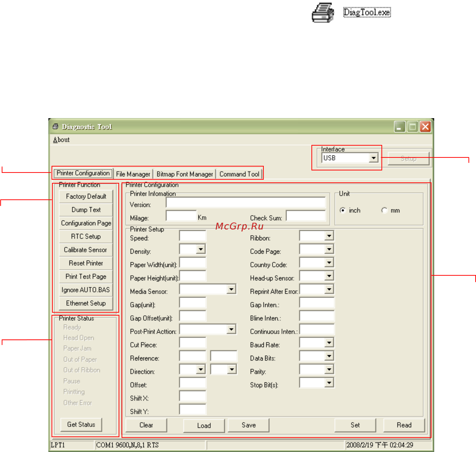Image resolution: width=476 pixels, height=452 pixels.
Task: Click the COM1 9600,N,8,1 RTS status entry
Action: [150, 445]
